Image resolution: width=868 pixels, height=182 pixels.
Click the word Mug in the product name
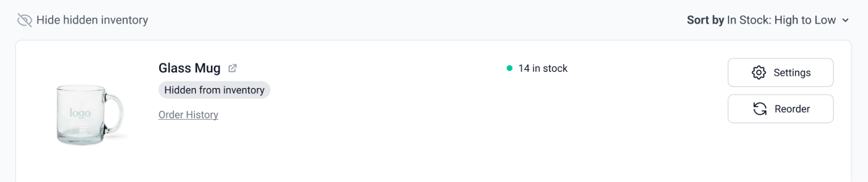coord(208,68)
